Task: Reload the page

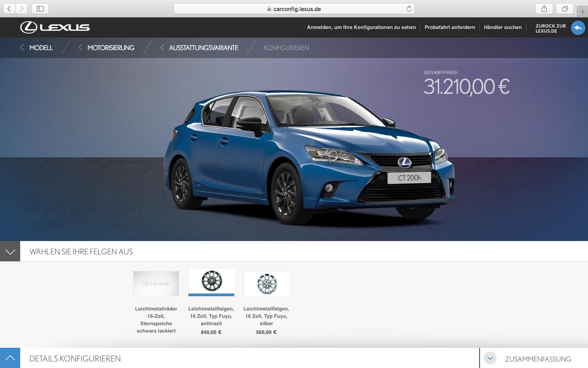Action: coord(408,9)
